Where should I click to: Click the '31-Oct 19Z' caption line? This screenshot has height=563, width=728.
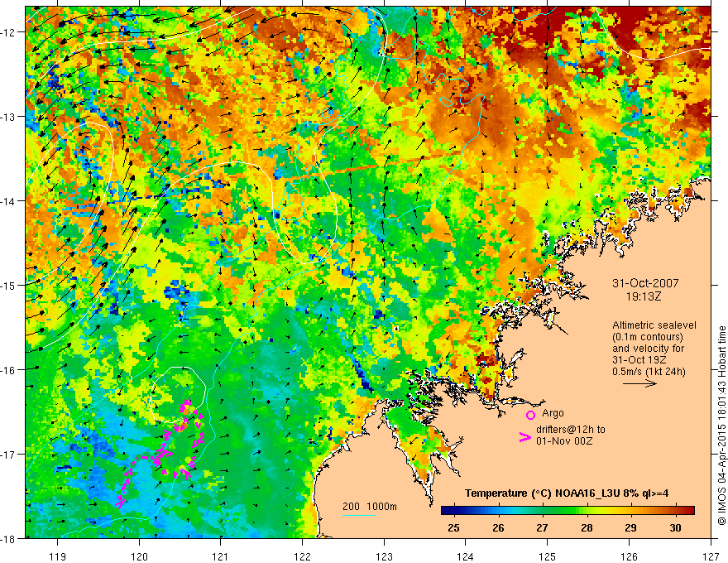639,360
